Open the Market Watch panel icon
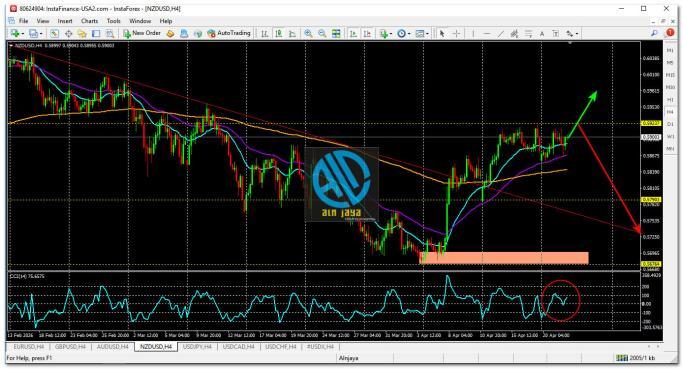 54,34
